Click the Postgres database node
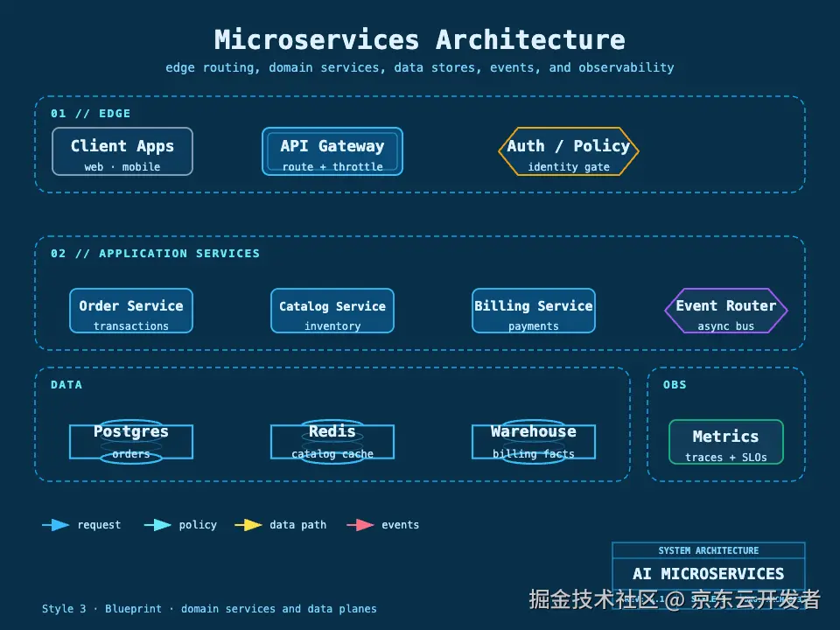The width and height of the screenshot is (840, 630). tap(131, 442)
